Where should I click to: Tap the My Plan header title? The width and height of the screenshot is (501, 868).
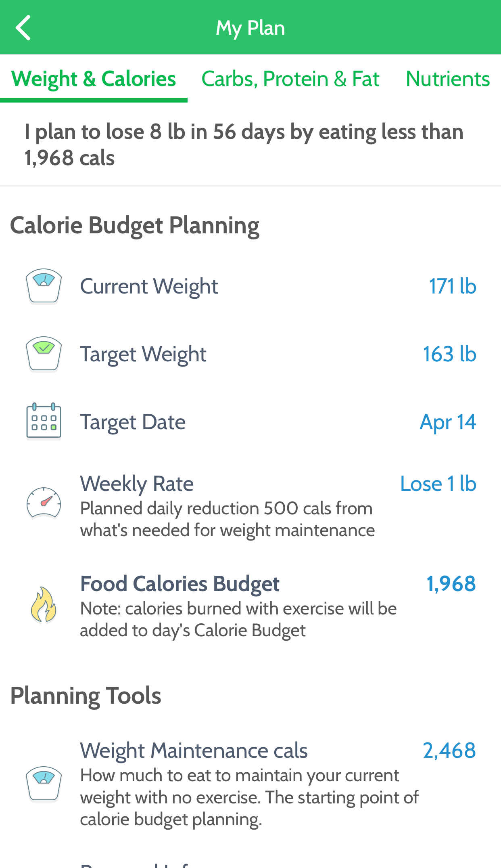point(250,28)
